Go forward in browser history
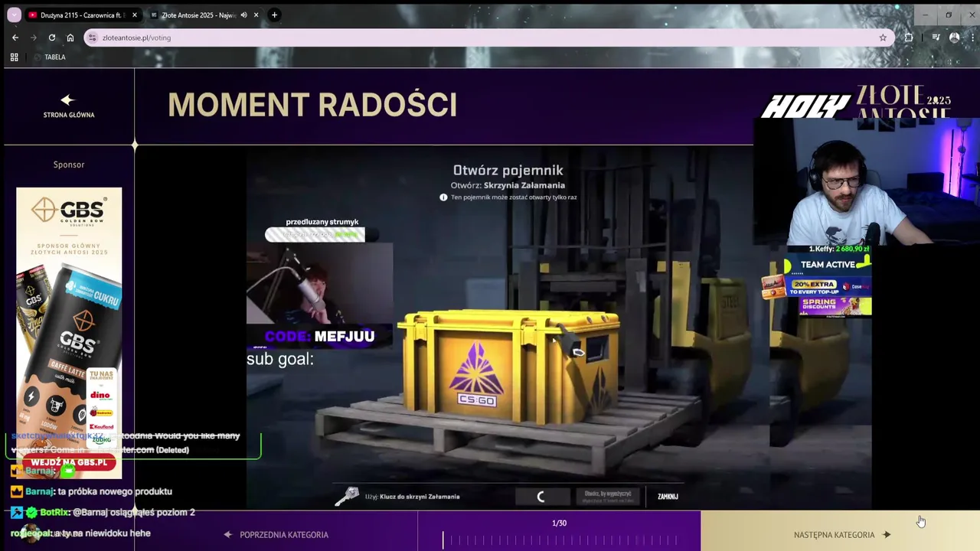 tap(34, 37)
